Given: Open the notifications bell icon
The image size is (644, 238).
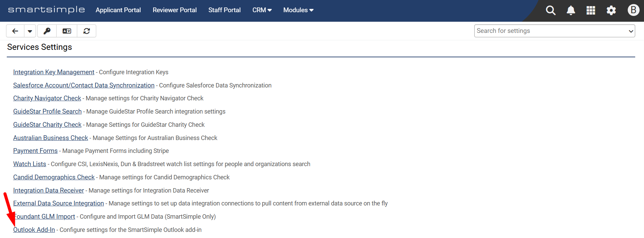Looking at the screenshot, I should pyautogui.click(x=571, y=11).
